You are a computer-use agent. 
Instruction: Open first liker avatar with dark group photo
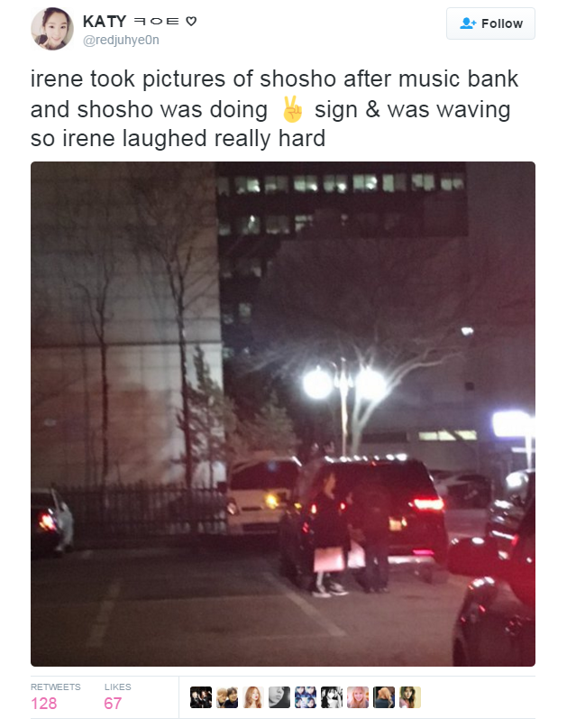click(x=201, y=697)
